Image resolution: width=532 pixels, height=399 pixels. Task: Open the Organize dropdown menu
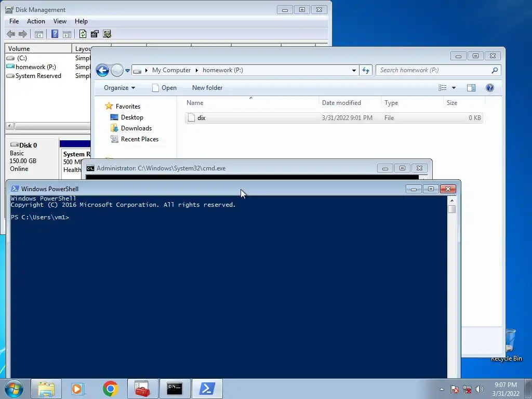pyautogui.click(x=119, y=88)
